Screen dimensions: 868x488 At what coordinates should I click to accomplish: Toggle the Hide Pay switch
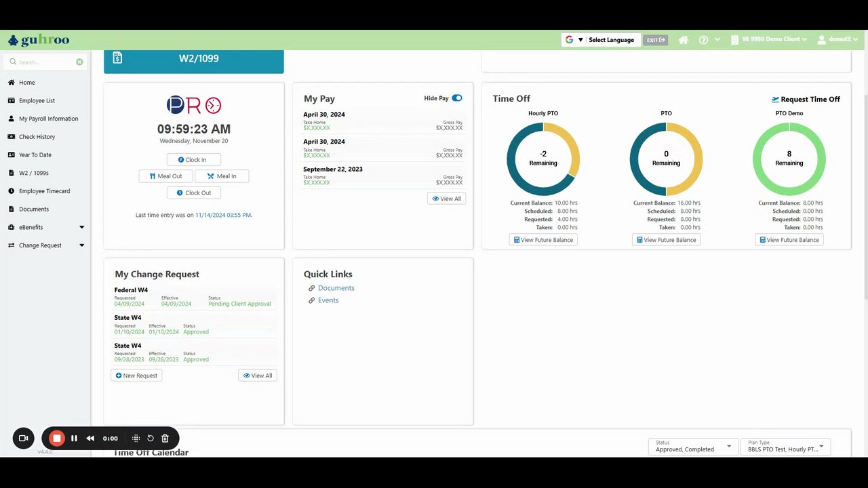(457, 98)
